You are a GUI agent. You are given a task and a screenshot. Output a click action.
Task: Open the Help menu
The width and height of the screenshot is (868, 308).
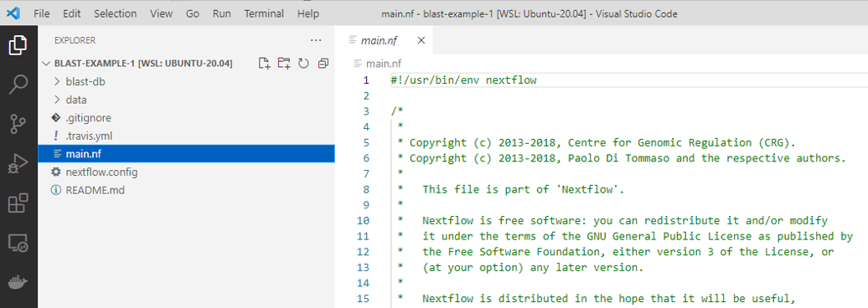point(307,14)
